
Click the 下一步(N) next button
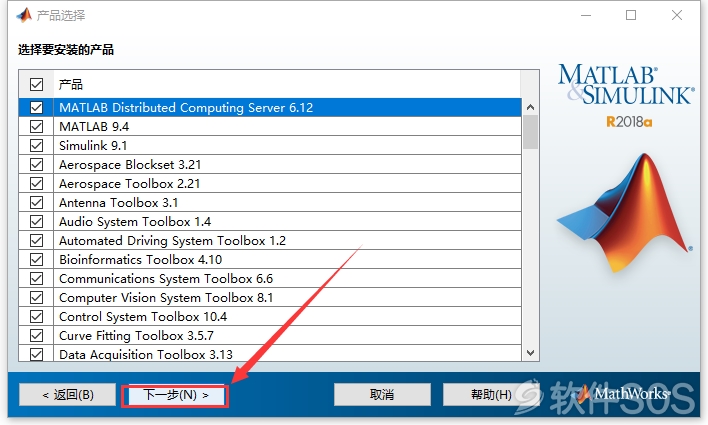175,395
